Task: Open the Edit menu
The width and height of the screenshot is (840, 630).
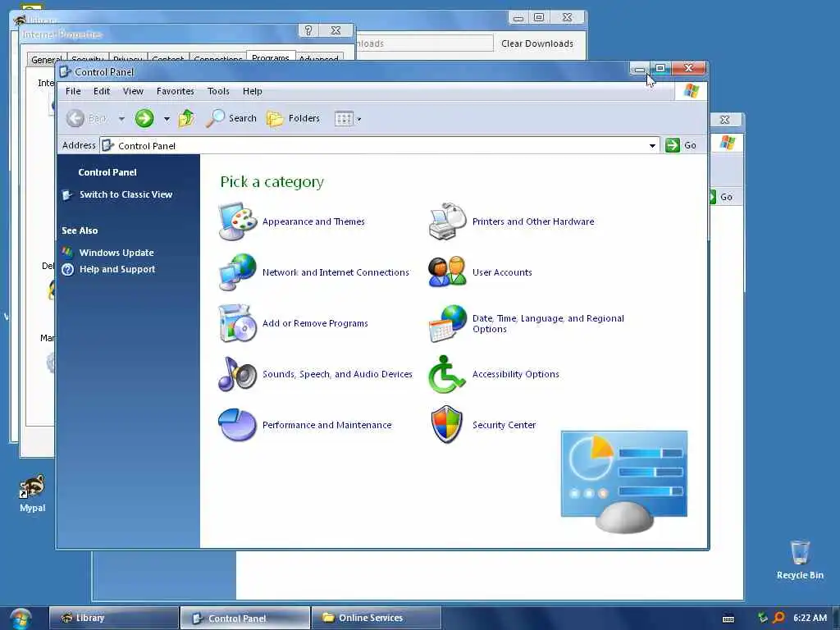Action: pyautogui.click(x=101, y=91)
